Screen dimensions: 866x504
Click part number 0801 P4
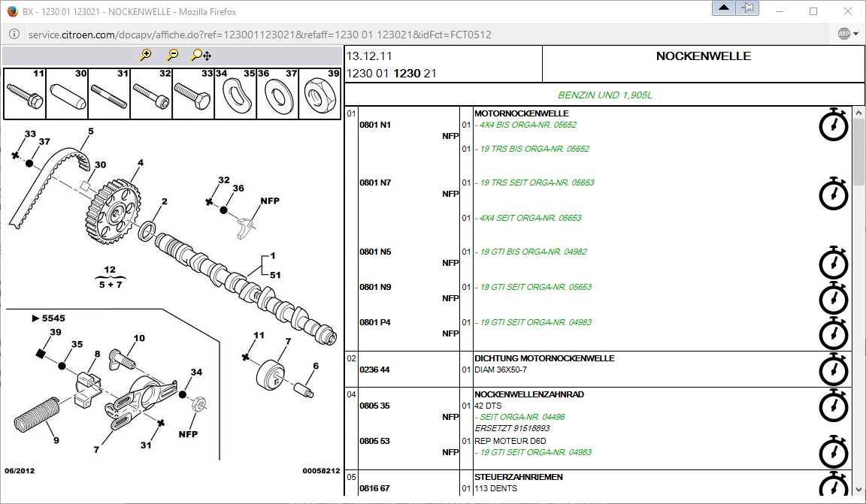click(x=375, y=322)
